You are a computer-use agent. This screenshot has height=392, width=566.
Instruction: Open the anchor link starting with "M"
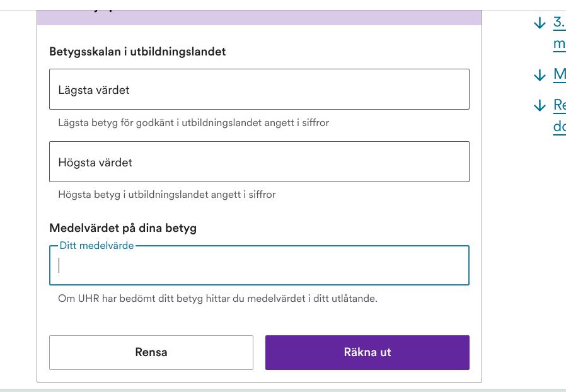click(559, 74)
